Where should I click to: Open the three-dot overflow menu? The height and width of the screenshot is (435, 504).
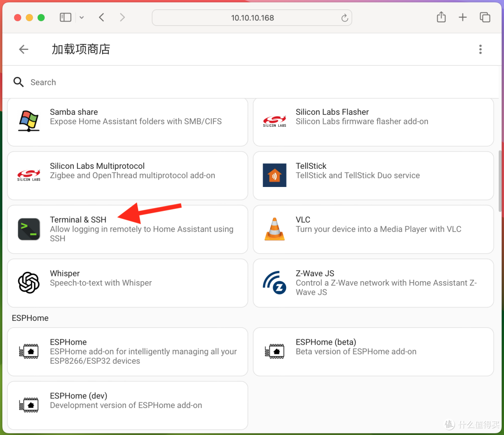point(480,49)
